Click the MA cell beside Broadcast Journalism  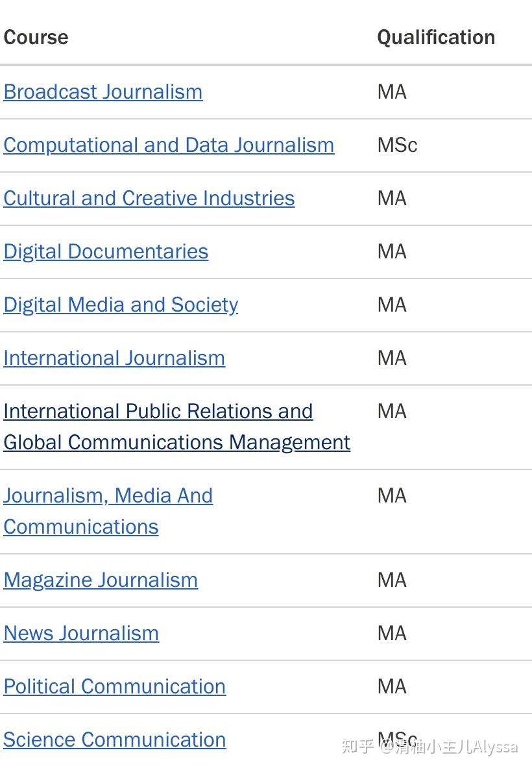pos(392,92)
